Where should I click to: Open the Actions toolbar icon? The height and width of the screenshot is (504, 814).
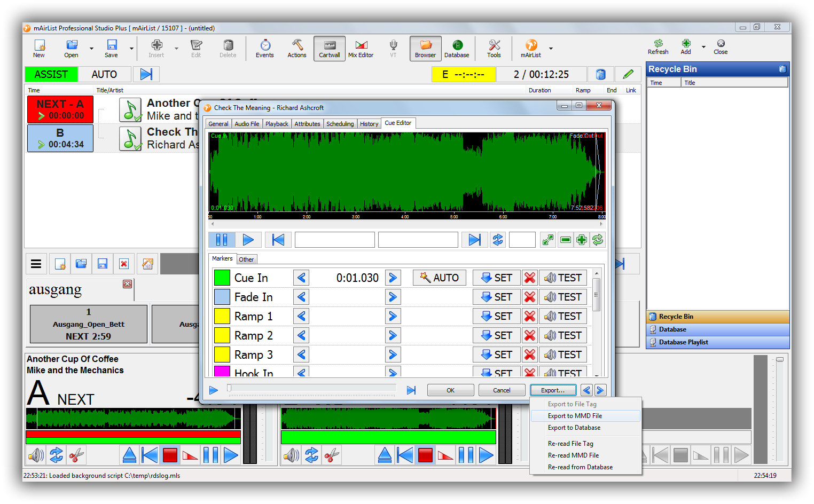click(x=297, y=49)
